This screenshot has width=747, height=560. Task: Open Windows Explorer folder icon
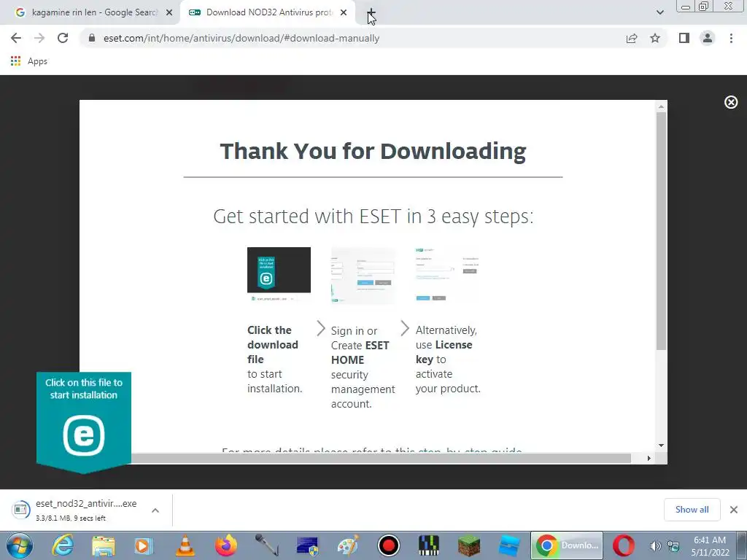[104, 545]
